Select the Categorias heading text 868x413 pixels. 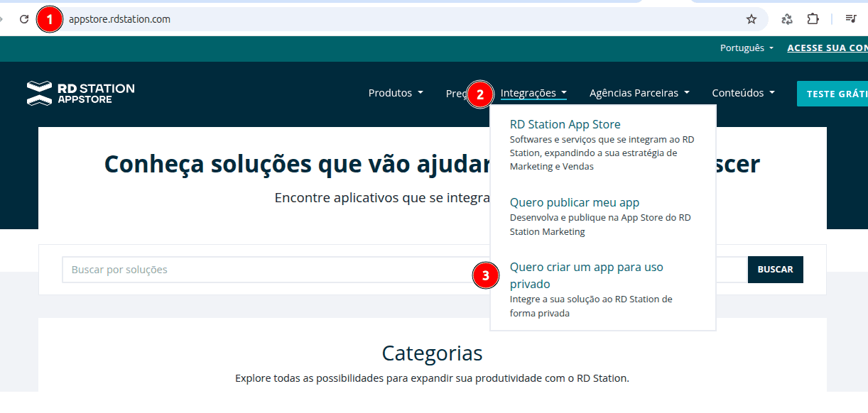pos(432,353)
